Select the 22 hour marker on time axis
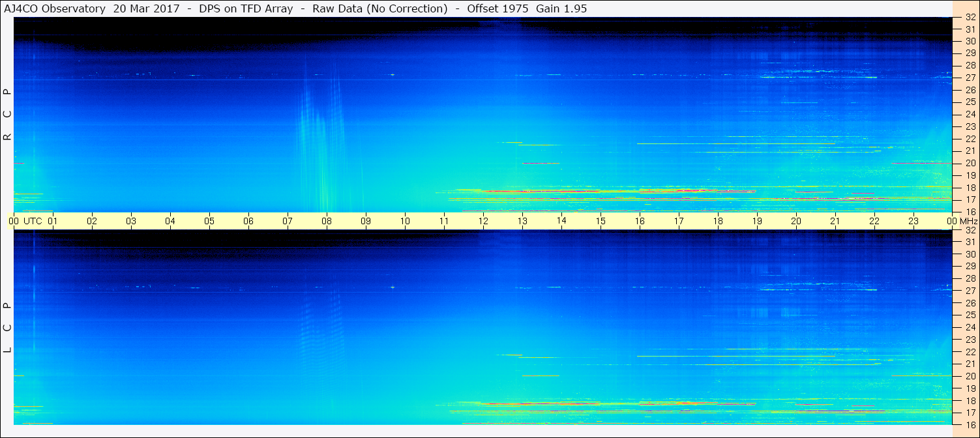The width and height of the screenshot is (980, 438). tap(874, 221)
